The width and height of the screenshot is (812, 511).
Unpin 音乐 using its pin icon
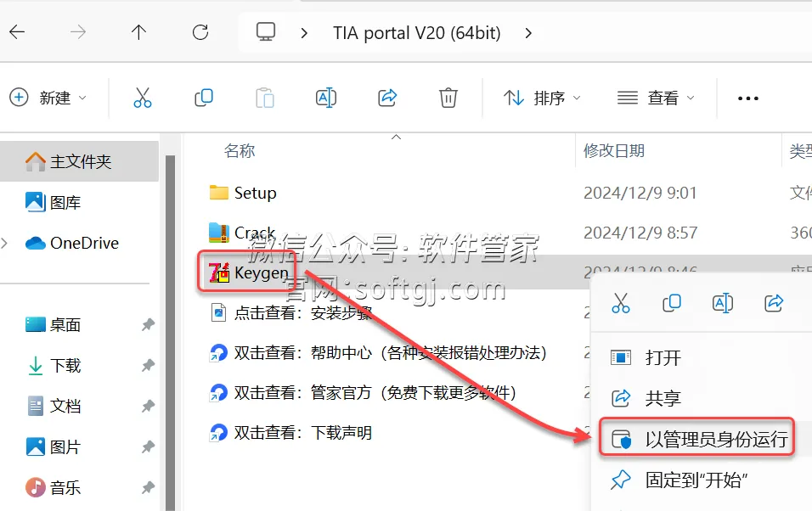click(148, 487)
